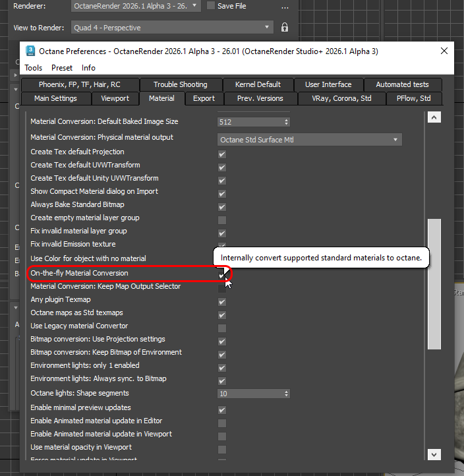Open the Renderer dropdown list
464x476 pixels.
click(136, 6)
